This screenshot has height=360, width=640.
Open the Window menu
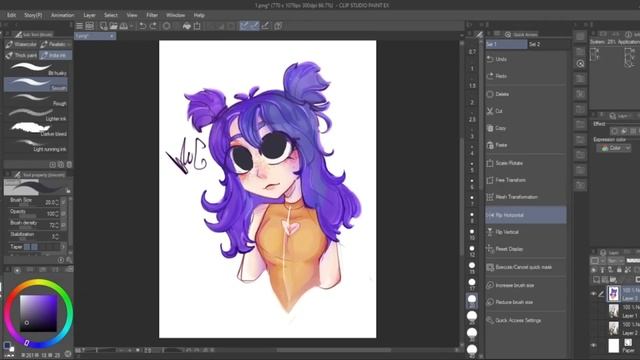pos(176,15)
